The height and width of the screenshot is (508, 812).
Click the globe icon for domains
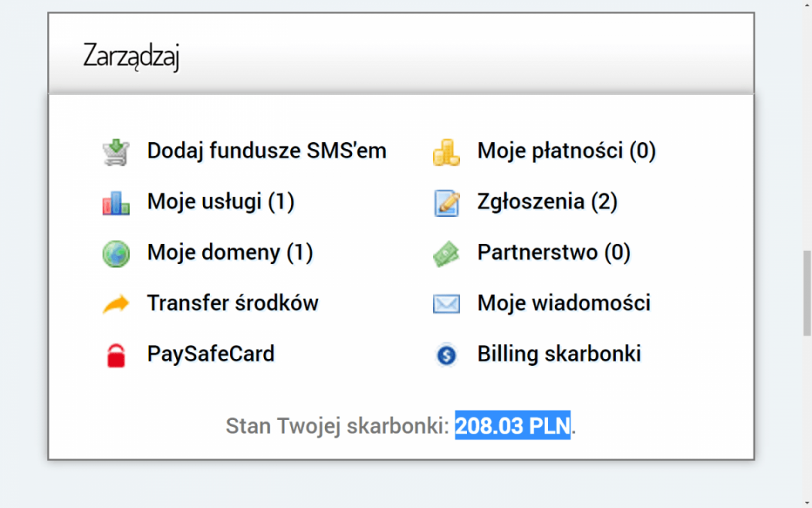(x=116, y=254)
